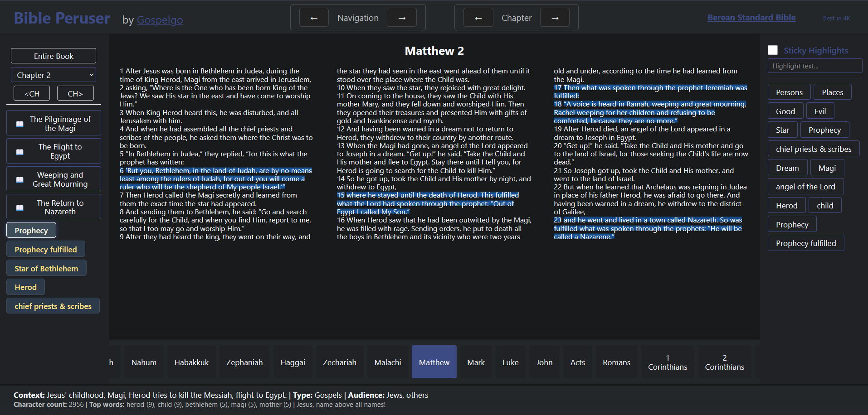Screen dimensions: 868x415
Task: Switch to the Luke book tab
Action: coord(510,362)
